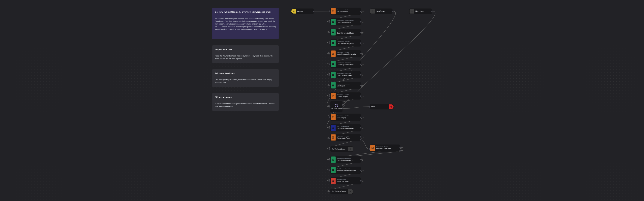Viewport: 644px width, 201px height.
Task: Click the For Each Target loop icon
Action: click(x=336, y=106)
